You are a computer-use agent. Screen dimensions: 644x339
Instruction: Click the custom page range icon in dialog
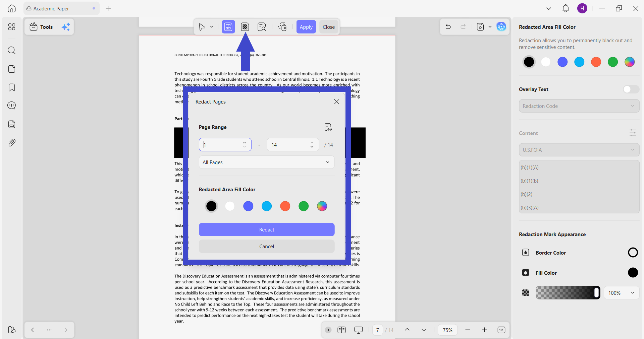(328, 127)
